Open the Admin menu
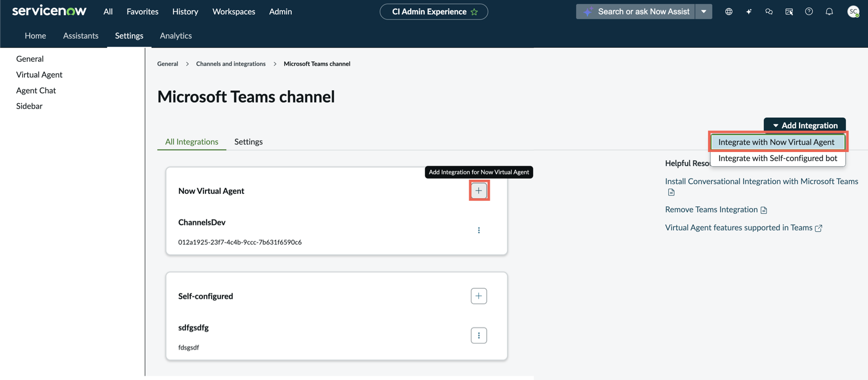The width and height of the screenshot is (868, 380). pyautogui.click(x=280, y=11)
